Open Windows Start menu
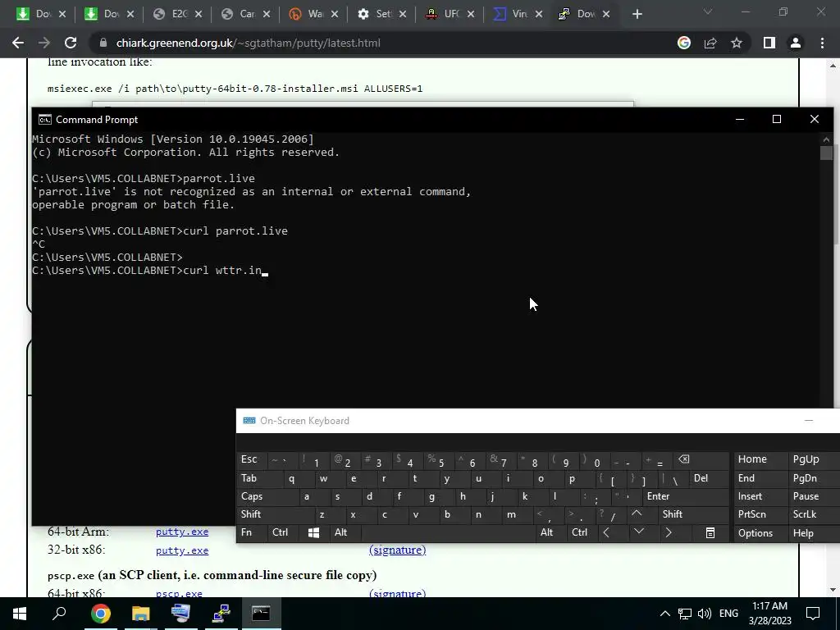 [20, 614]
